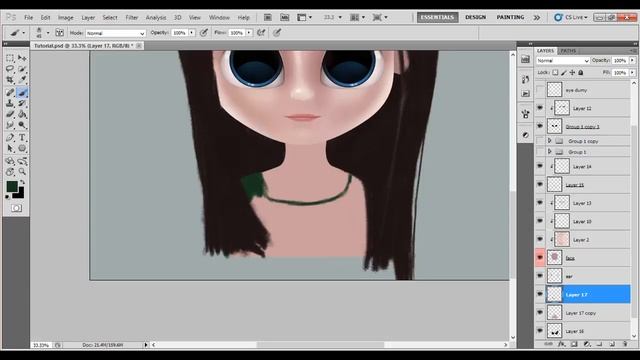Open the CS Live button
Viewport: 640px width, 360px height.
coord(571,17)
